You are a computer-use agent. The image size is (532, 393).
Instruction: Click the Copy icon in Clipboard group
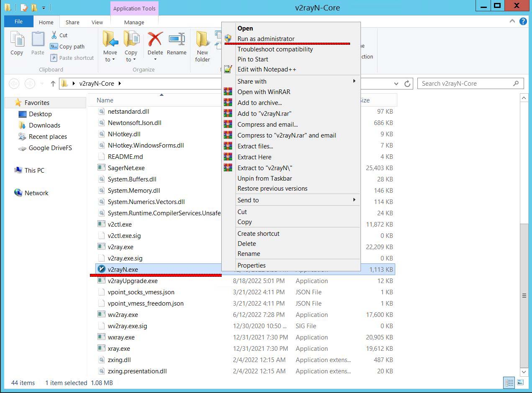coord(17,40)
